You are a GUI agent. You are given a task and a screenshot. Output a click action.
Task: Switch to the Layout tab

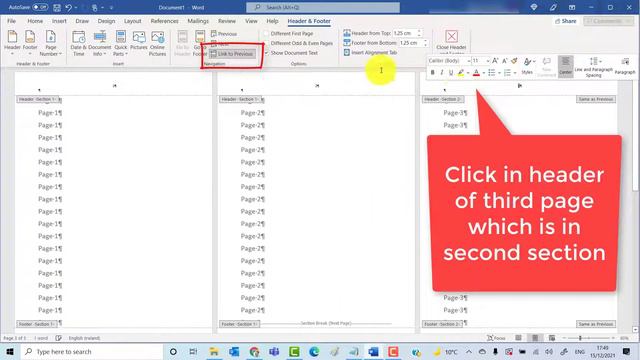click(133, 21)
